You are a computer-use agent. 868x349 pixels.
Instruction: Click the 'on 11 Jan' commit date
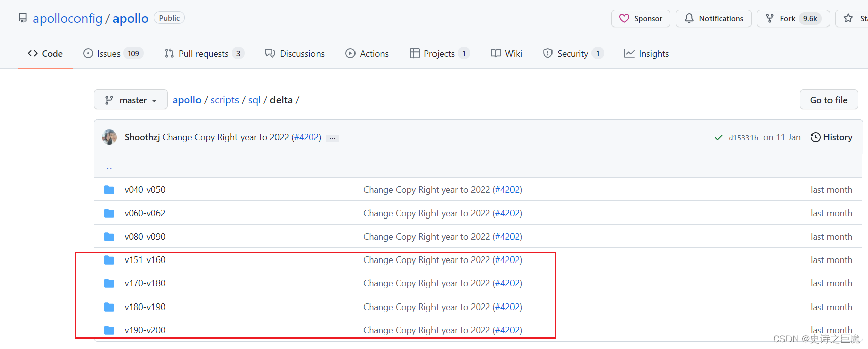(782, 137)
